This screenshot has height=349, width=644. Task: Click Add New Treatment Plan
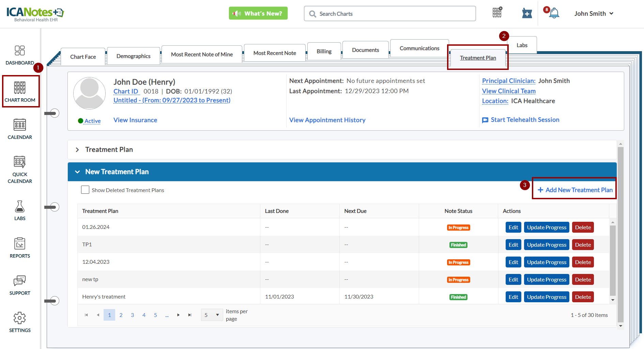575,190
